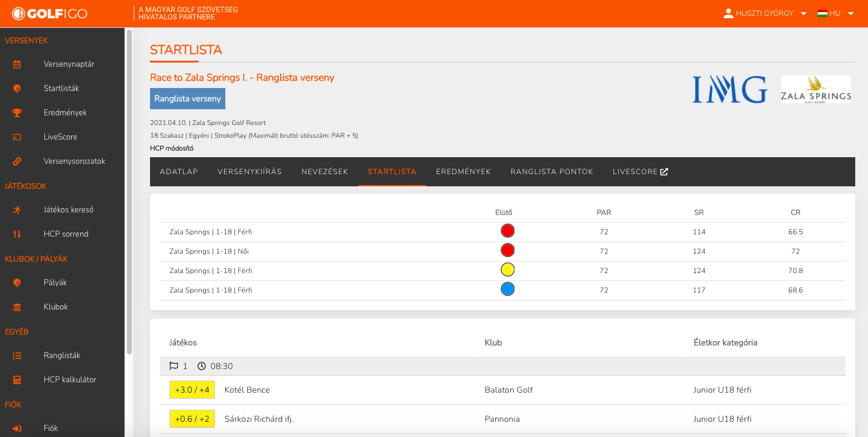Screen dimensions: 868x437
Task: Click the sidebar vertical scrollbar
Action: coord(129,192)
